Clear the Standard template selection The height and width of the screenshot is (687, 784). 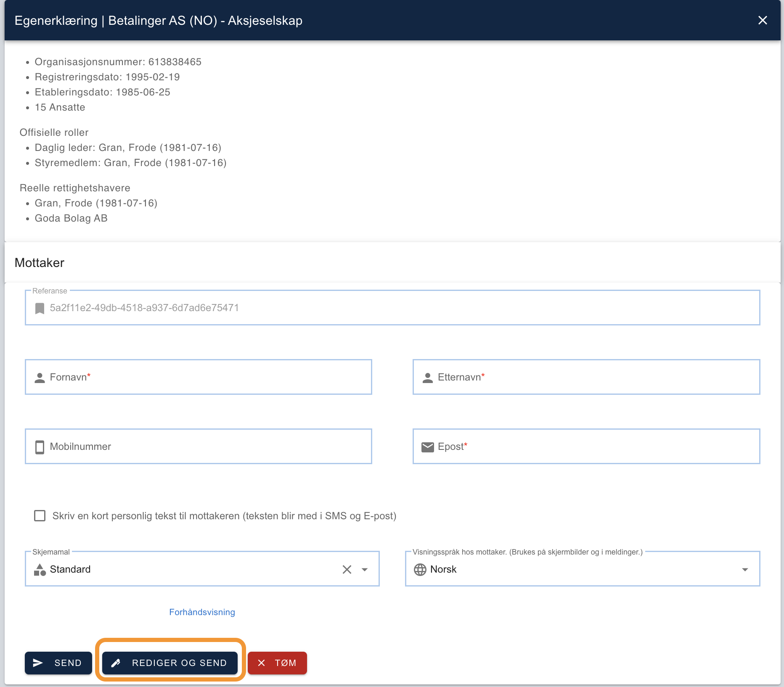click(x=347, y=569)
